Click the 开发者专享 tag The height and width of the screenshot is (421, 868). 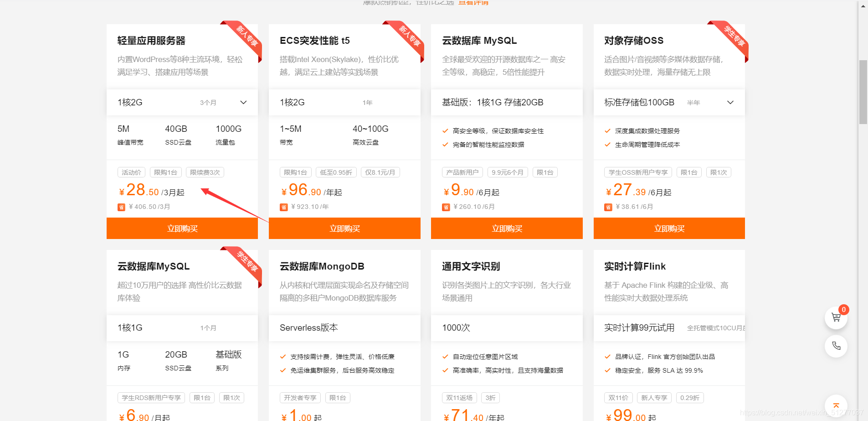coord(300,398)
